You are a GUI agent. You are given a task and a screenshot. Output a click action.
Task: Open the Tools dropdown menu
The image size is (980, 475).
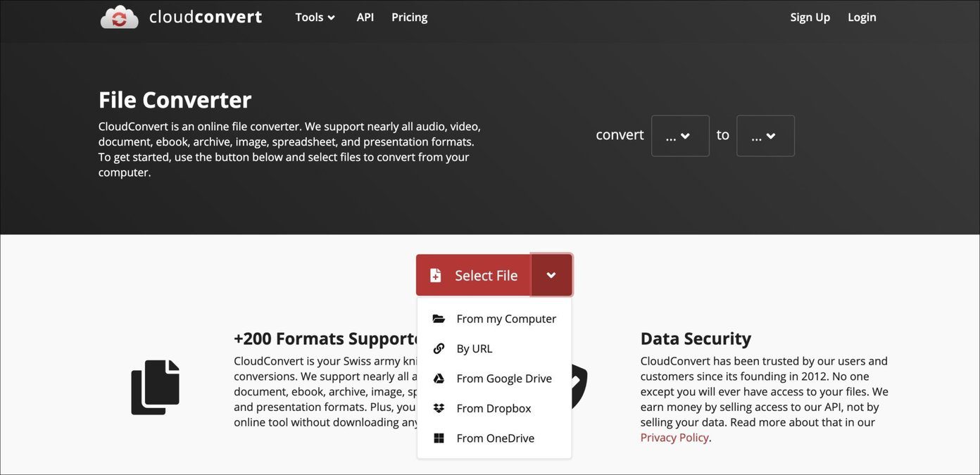tap(315, 17)
